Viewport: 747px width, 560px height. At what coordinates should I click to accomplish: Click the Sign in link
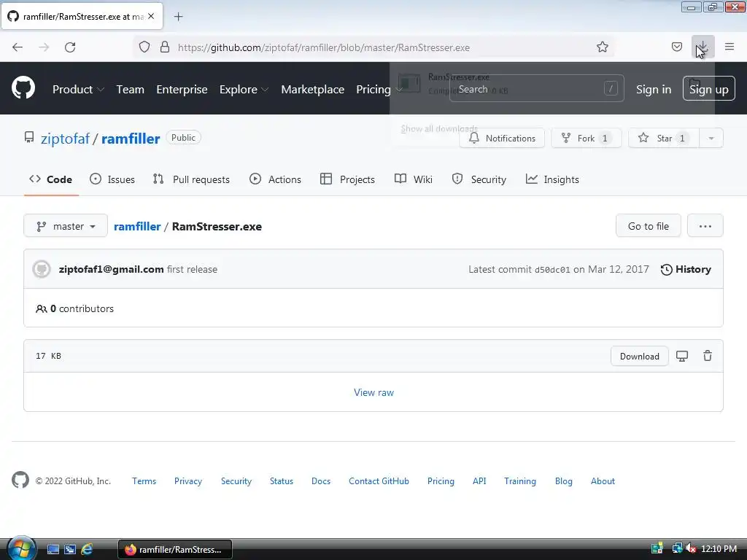pos(654,89)
